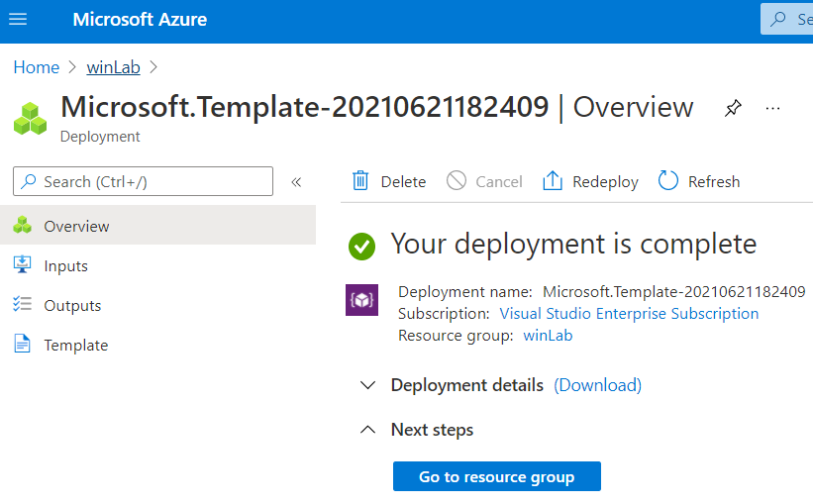Click the search magnifier in the top bar
This screenshot has height=504, width=813.
click(777, 19)
